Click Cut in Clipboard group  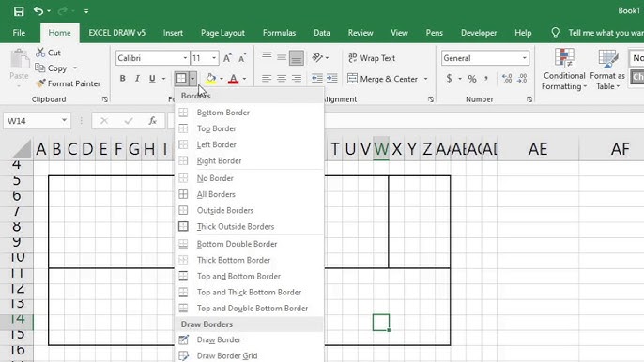coord(49,53)
